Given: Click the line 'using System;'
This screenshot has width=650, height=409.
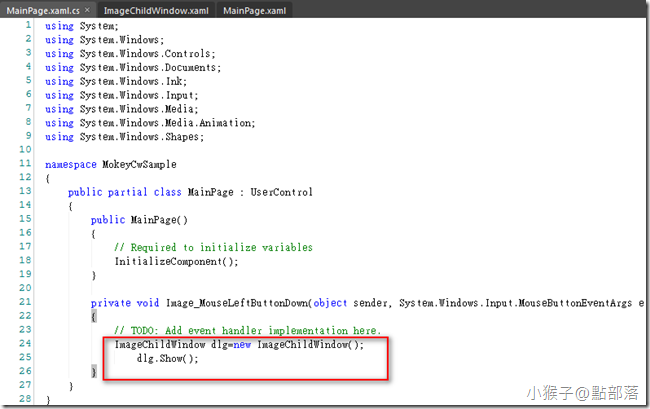Looking at the screenshot, I should click(x=82, y=26).
